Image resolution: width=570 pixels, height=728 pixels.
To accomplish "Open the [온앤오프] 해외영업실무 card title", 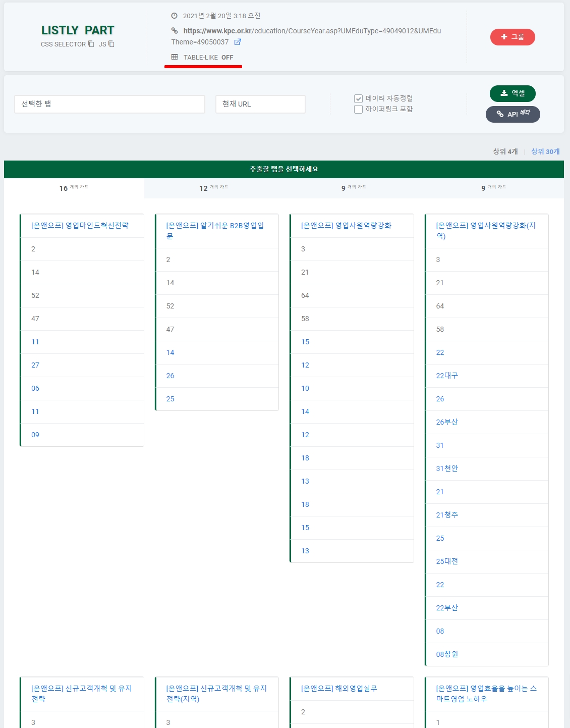I will (339, 688).
